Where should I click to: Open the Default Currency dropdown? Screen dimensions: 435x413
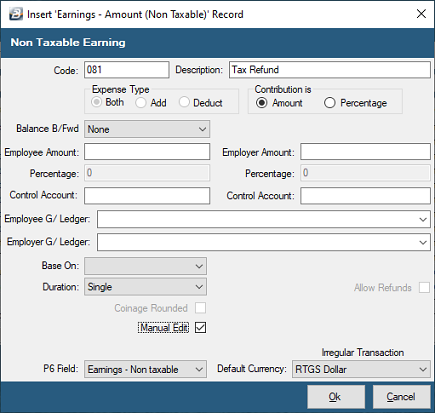(361, 369)
